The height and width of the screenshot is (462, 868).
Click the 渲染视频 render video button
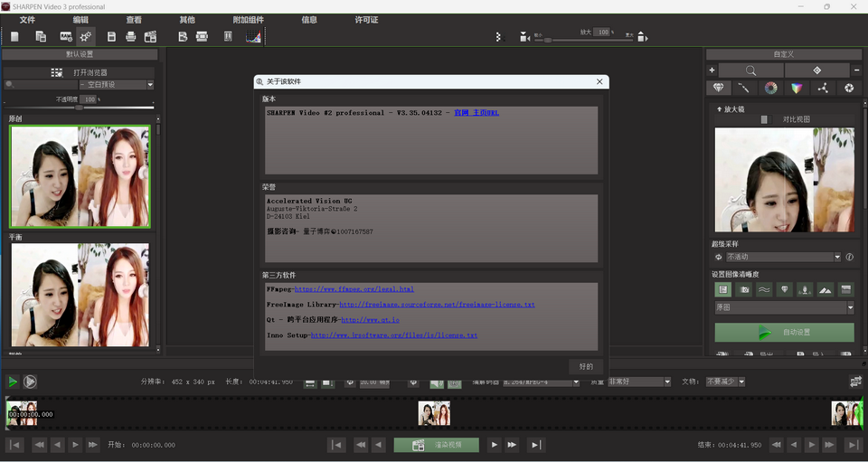pos(436,445)
